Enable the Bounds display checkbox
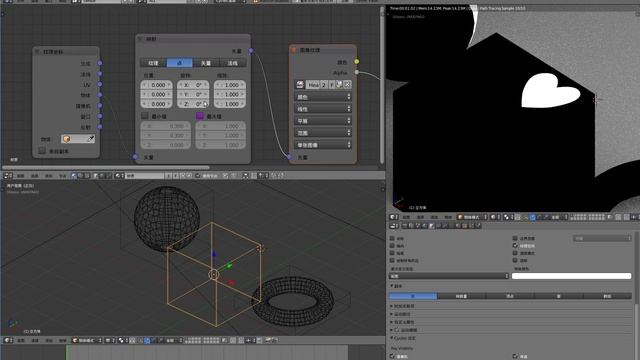The image size is (640, 360). click(515, 238)
